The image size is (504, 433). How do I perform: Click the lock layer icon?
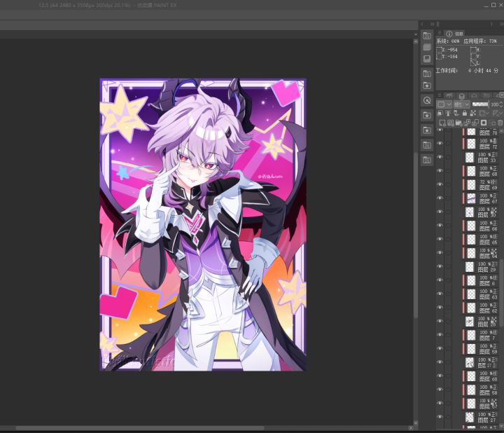point(464,113)
